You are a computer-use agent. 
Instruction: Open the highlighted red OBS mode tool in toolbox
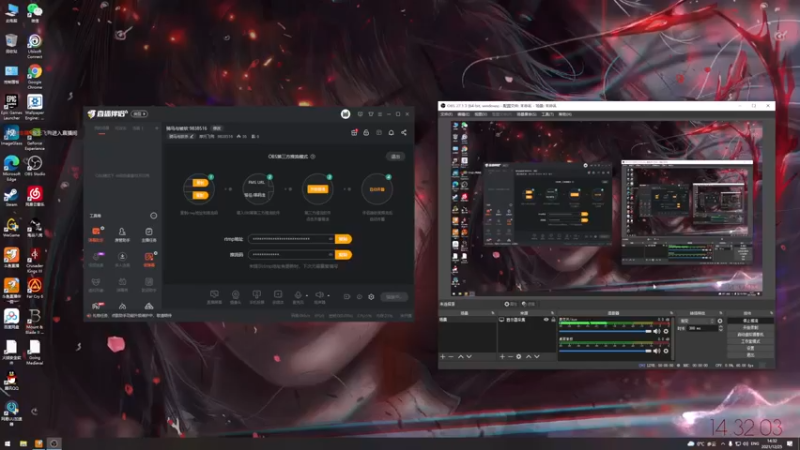point(148,257)
